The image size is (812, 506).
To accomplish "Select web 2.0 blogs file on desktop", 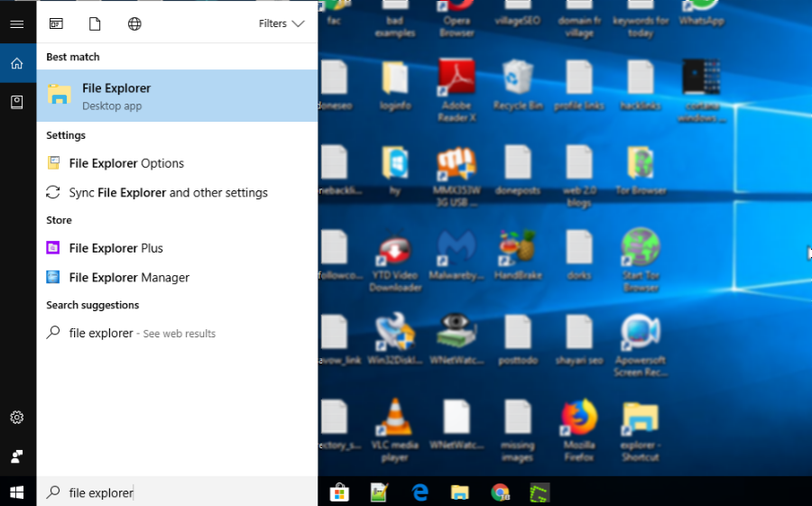I will (579, 176).
